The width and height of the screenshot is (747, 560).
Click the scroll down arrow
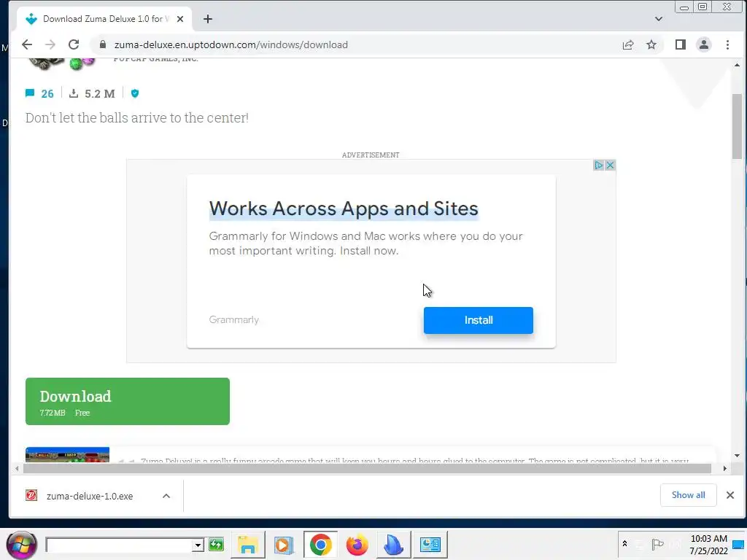(x=737, y=456)
